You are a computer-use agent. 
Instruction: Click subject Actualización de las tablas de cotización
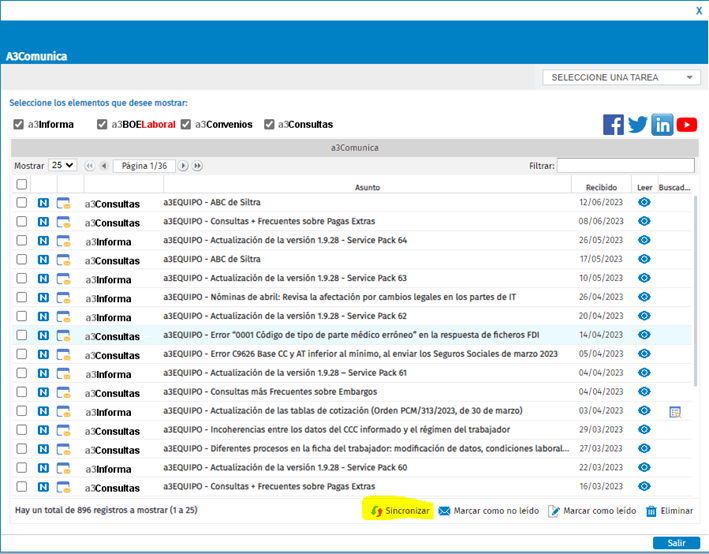click(x=343, y=411)
